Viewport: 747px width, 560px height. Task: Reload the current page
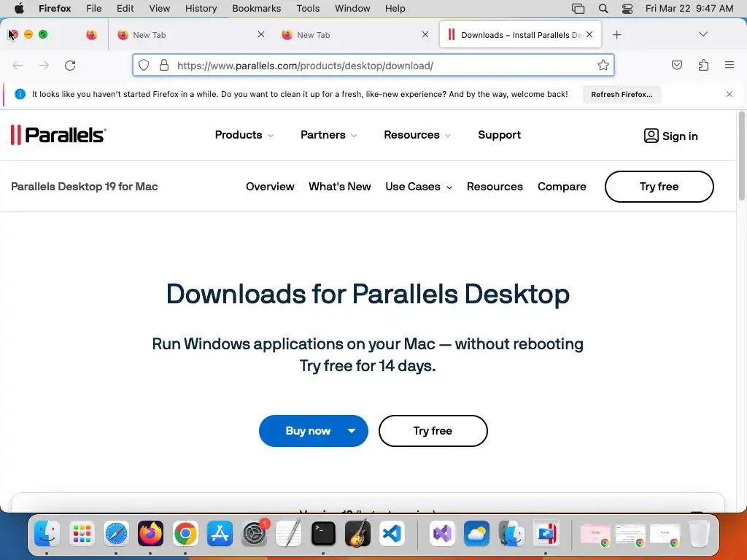coord(70,65)
